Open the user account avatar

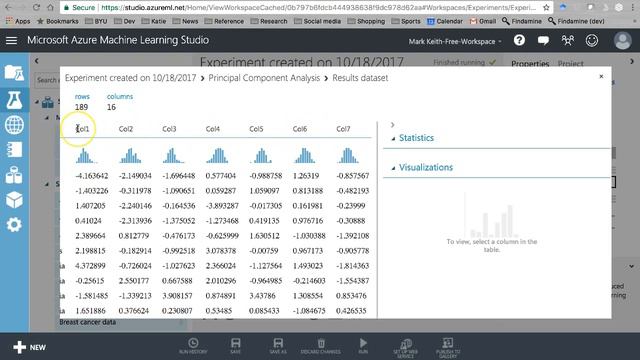pos(623,41)
